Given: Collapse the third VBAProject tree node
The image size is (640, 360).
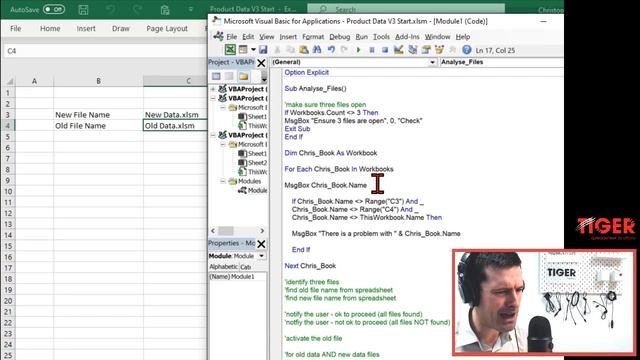Looking at the screenshot, I should pos(213,135).
